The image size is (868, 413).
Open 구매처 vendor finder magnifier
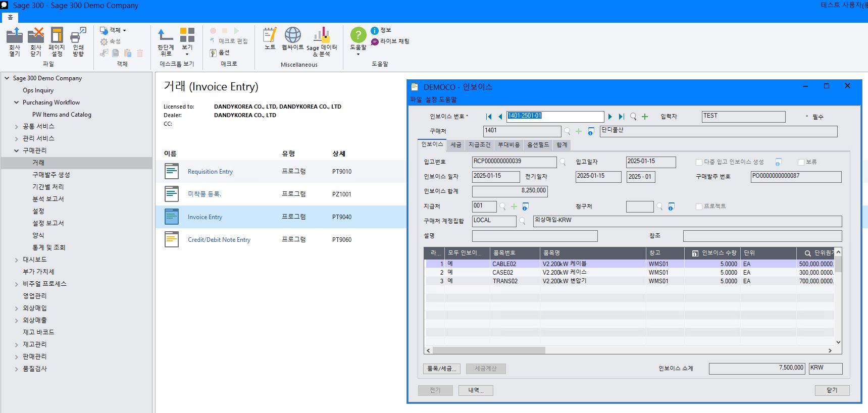pos(567,131)
